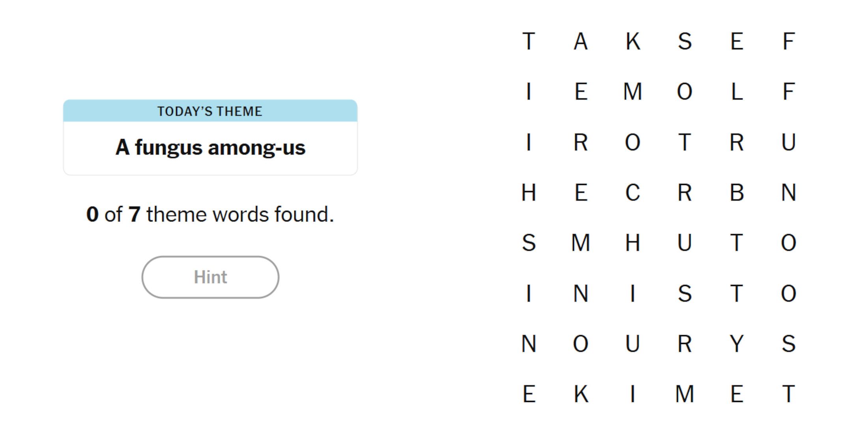The width and height of the screenshot is (868, 434).
Task: Select the M in the bottom row
Action: [685, 394]
